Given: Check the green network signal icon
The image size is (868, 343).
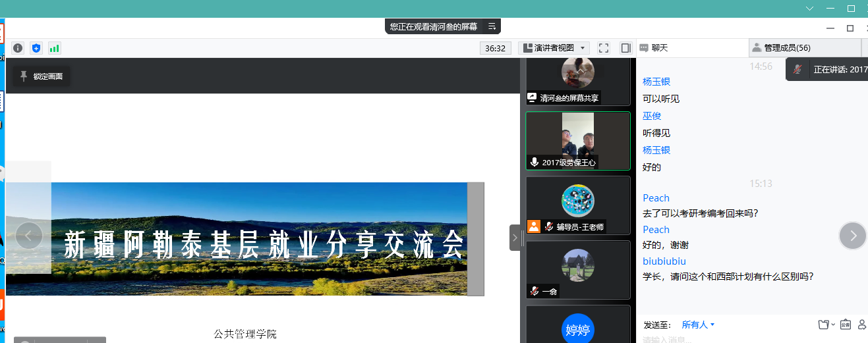Looking at the screenshot, I should pyautogui.click(x=54, y=48).
